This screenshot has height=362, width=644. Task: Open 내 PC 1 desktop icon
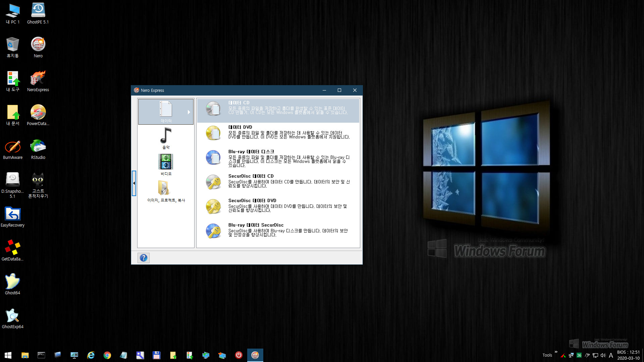pyautogui.click(x=13, y=14)
